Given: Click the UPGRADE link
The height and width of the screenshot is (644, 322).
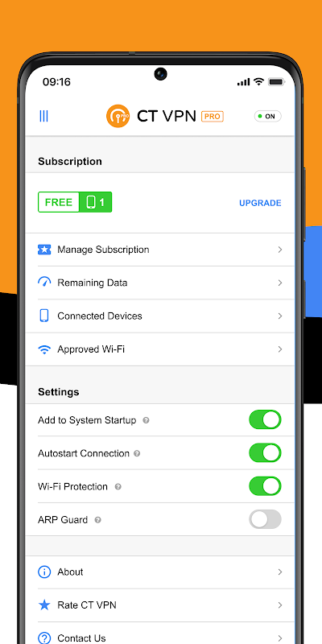Looking at the screenshot, I should coord(260,203).
